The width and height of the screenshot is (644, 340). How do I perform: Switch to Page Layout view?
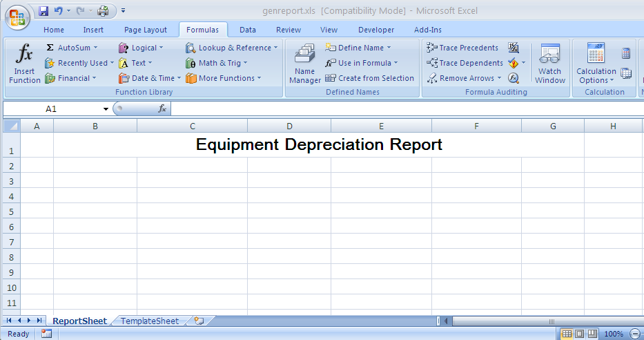[580, 334]
